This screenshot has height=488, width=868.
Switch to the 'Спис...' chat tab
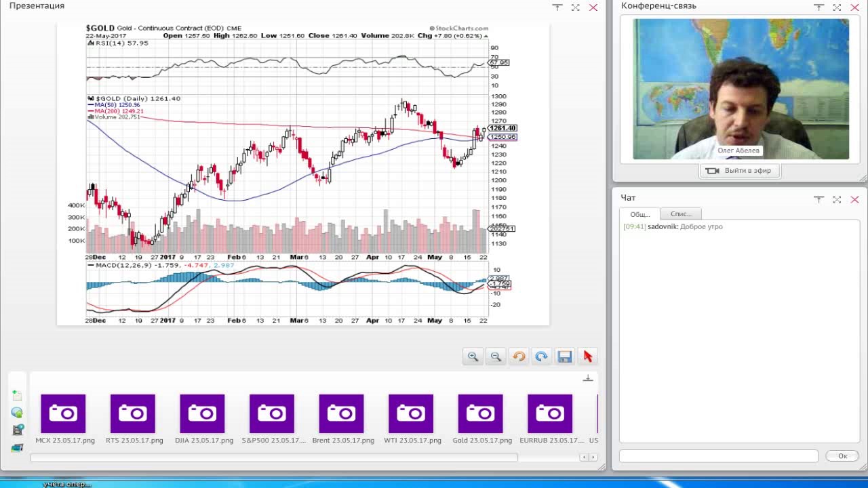pos(681,214)
